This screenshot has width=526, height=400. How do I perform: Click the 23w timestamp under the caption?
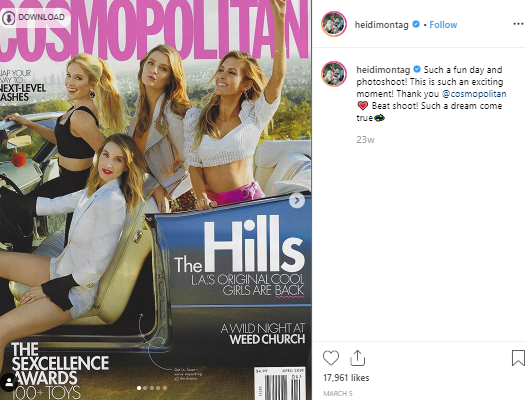[x=365, y=140]
